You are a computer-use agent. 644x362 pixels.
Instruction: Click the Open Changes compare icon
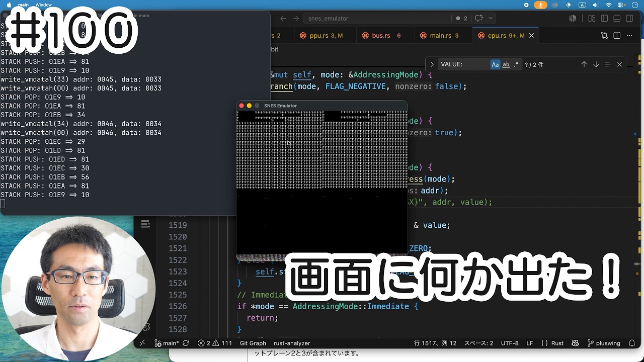pyautogui.click(x=604, y=36)
